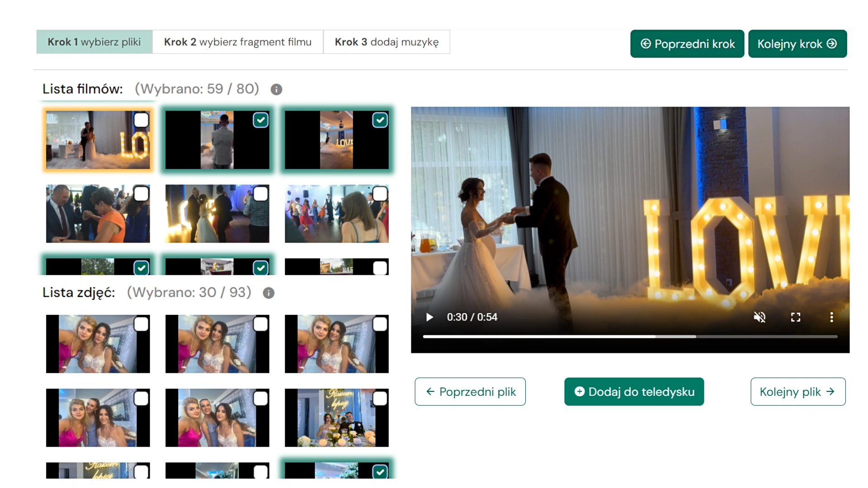This screenshot has height=488, width=868.
Task: Open Krok 1 wybierz pliki tab
Action: [94, 42]
